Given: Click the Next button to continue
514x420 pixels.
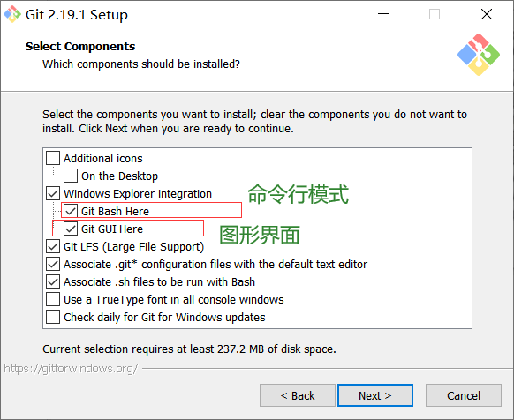Looking at the screenshot, I should [x=375, y=395].
